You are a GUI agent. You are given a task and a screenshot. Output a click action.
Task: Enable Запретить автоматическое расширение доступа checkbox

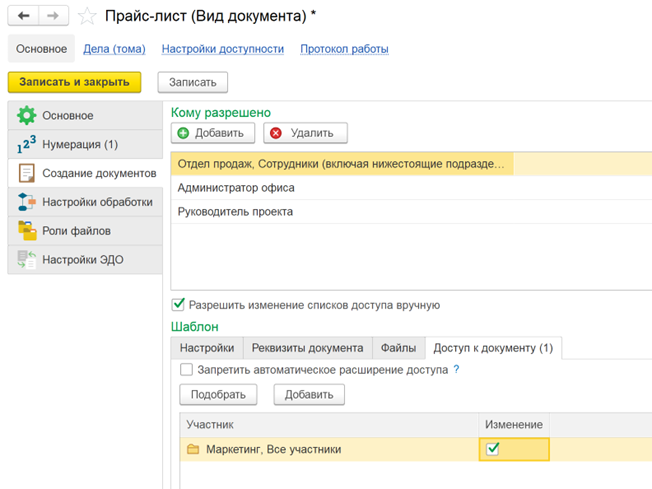click(x=186, y=370)
